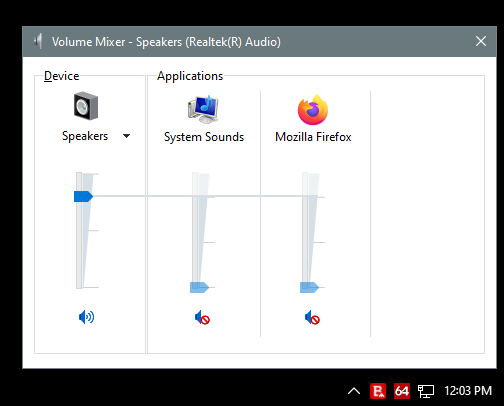Click the Speakers volume slider handle
This screenshot has width=504, height=406.
click(x=83, y=196)
